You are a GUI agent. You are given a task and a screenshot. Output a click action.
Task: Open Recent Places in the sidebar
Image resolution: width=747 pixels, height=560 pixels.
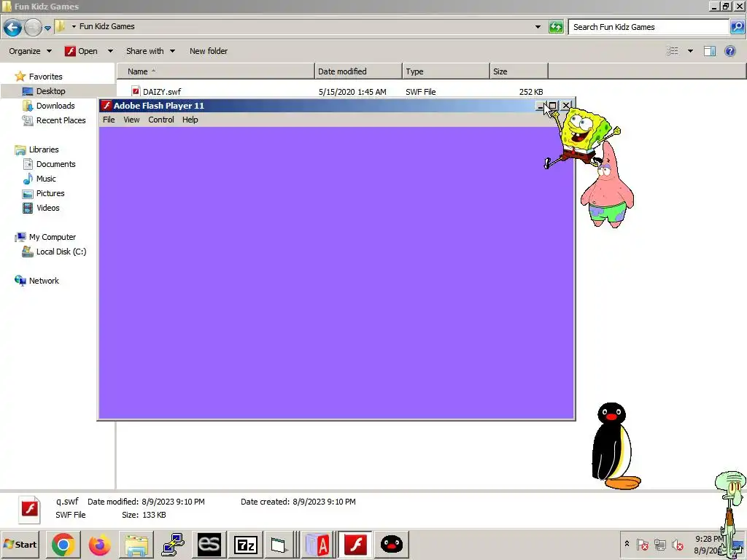pyautogui.click(x=61, y=120)
